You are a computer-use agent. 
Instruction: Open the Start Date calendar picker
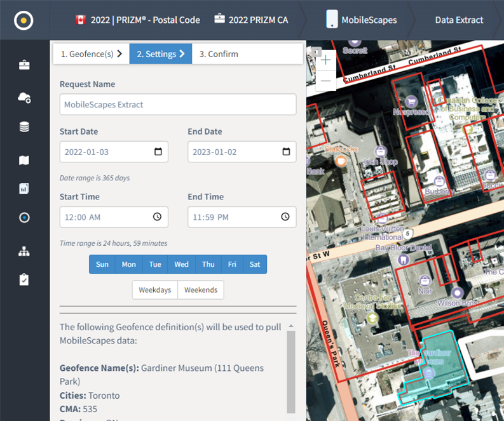[x=158, y=152]
